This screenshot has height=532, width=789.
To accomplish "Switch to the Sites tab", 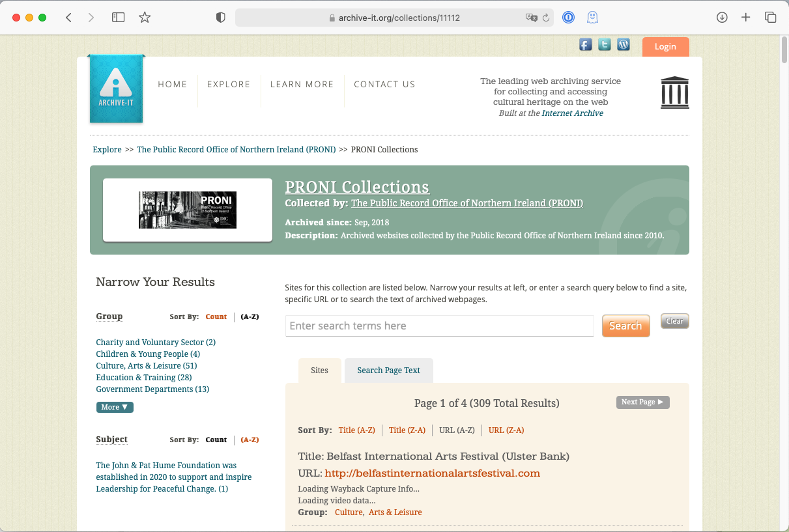I will click(319, 371).
